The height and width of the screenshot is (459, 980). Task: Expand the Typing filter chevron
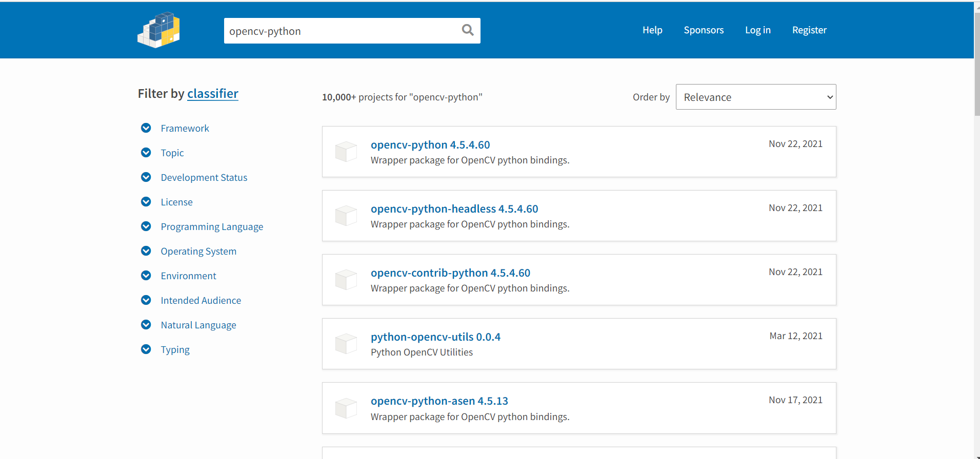point(146,349)
